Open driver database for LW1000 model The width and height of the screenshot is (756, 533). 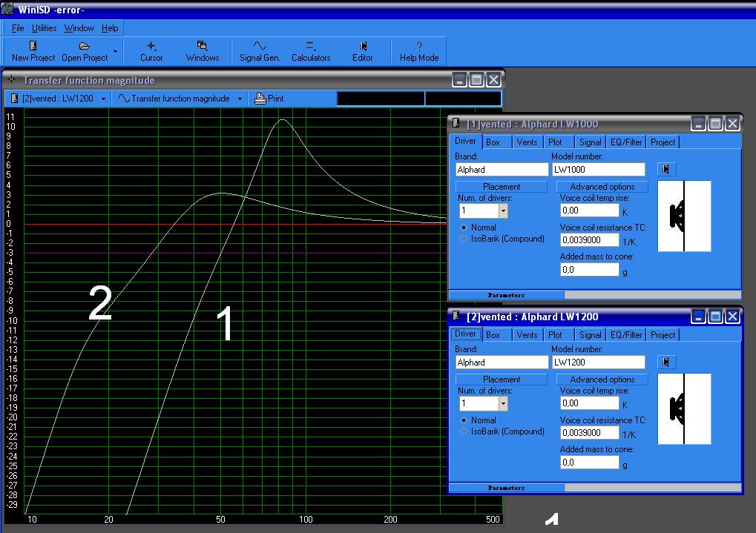pyautogui.click(x=665, y=169)
